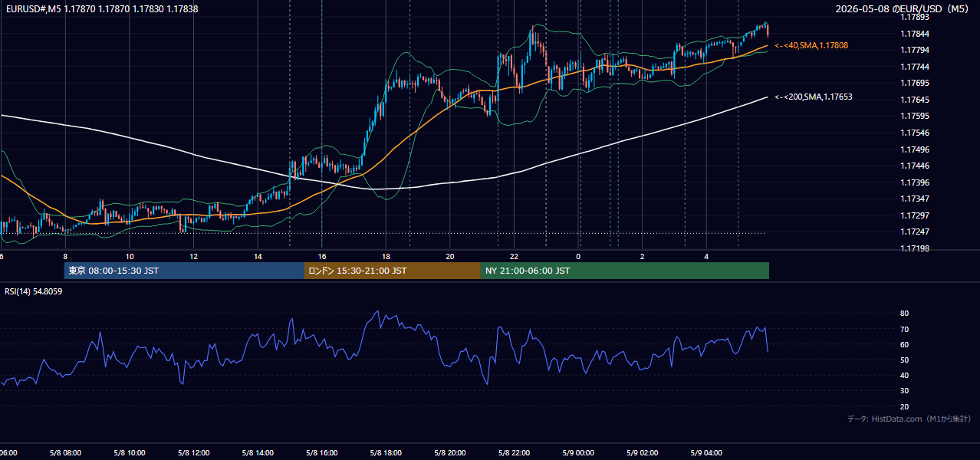Click price level 1.17496 on the axis

tap(915, 149)
